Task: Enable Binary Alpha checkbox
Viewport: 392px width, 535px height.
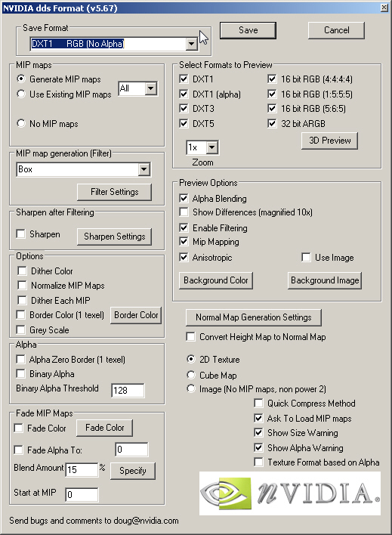Action: (21, 373)
